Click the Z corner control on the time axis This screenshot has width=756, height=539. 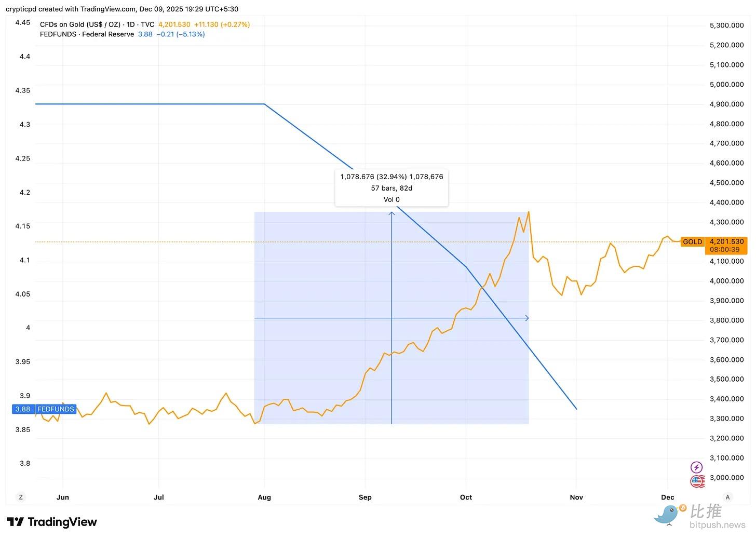21,497
